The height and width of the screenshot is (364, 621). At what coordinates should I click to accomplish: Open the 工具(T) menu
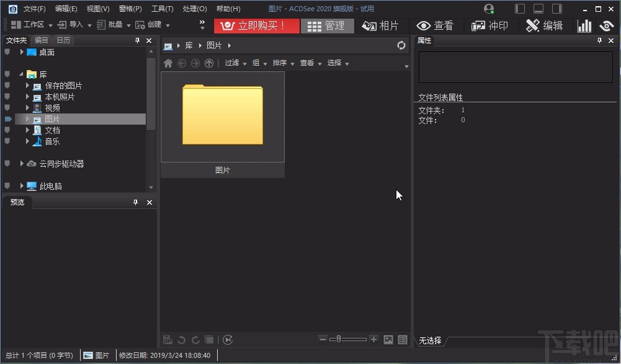point(162,9)
